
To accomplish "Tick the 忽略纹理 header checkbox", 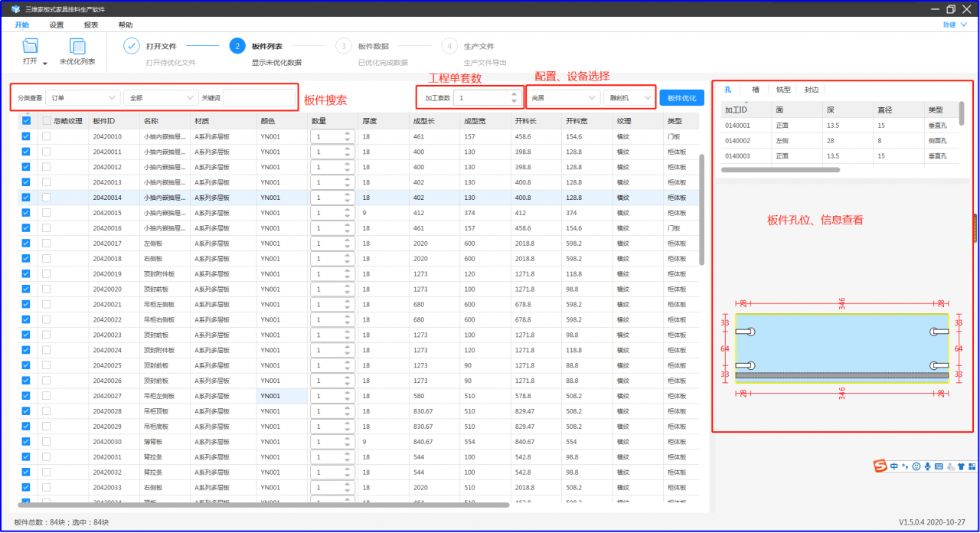I will tap(47, 121).
